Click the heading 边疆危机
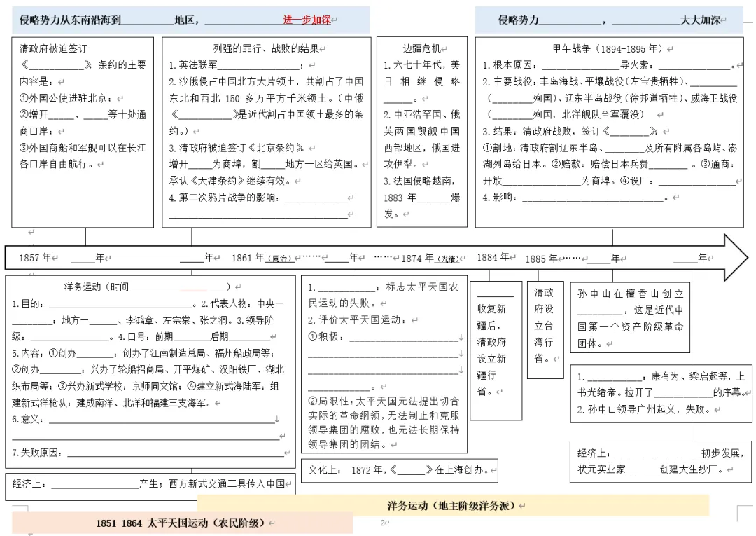This screenshot has height=536, width=756. tap(422, 48)
